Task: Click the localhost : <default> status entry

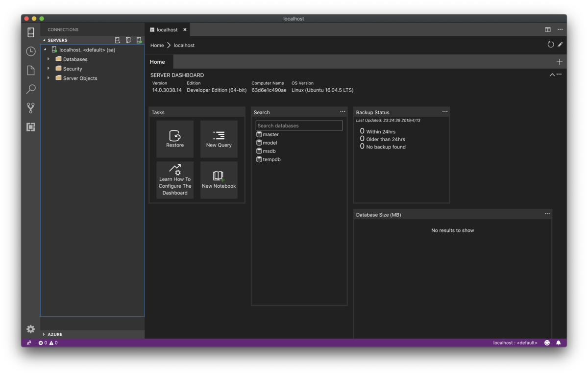Action: 515,343
